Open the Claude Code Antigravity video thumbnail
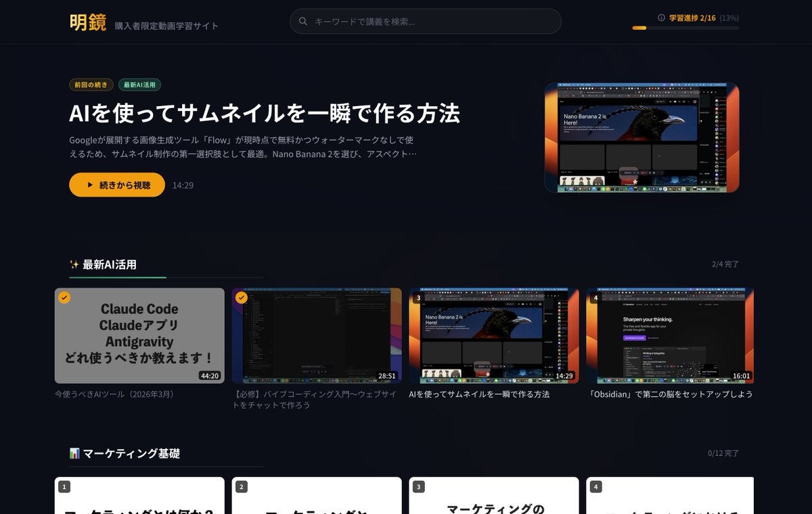Screen dimensions: 812x514 point(139,336)
